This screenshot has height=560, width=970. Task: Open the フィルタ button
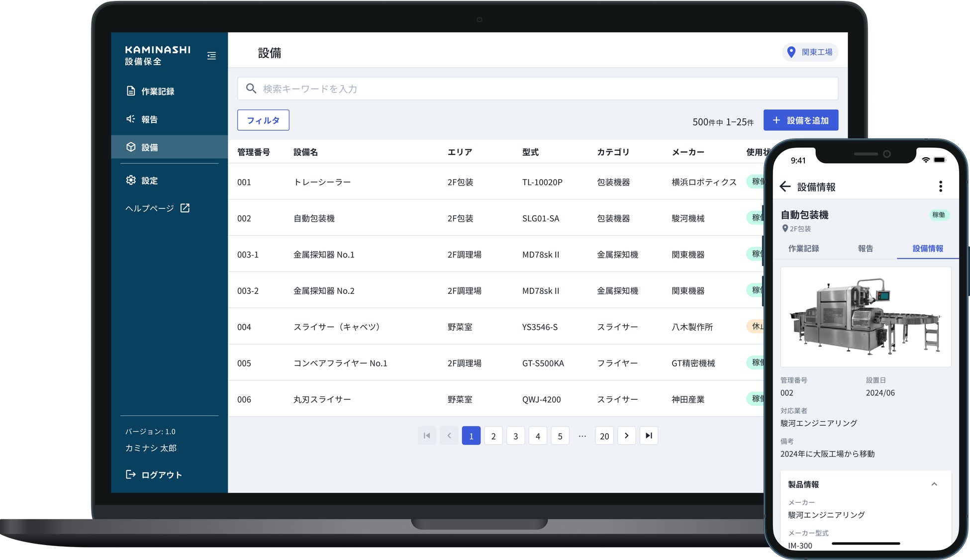(263, 120)
